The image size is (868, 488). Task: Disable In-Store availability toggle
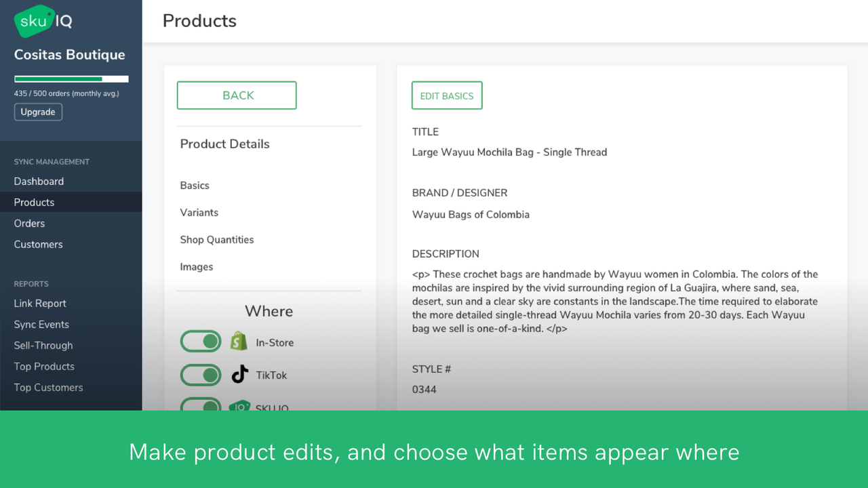(200, 341)
